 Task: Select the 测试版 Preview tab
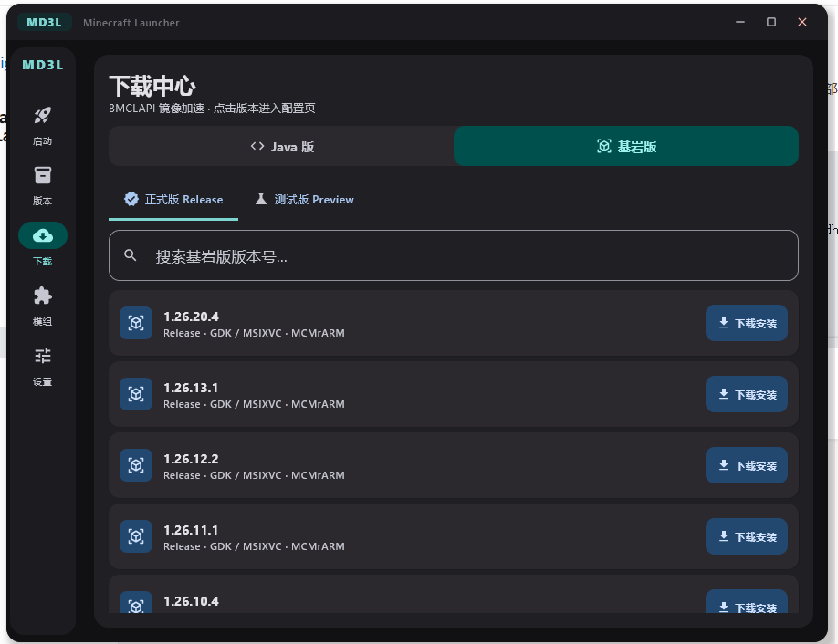point(304,200)
